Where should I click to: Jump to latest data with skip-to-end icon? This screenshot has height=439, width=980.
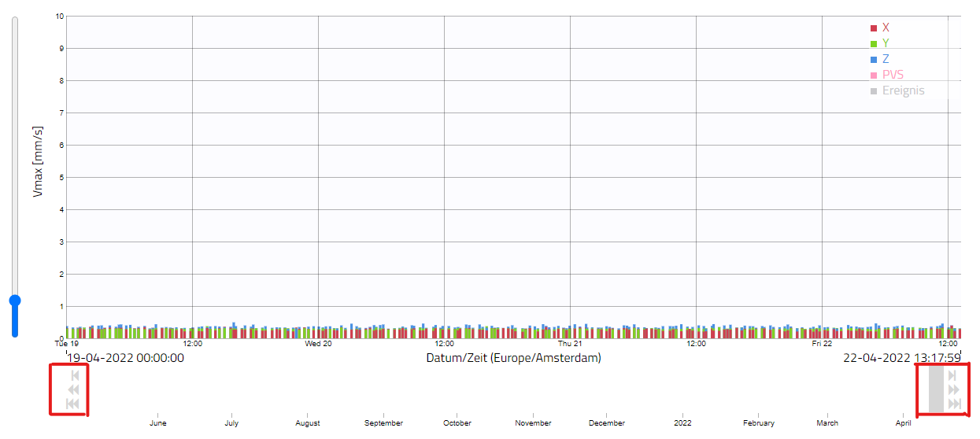955,404
